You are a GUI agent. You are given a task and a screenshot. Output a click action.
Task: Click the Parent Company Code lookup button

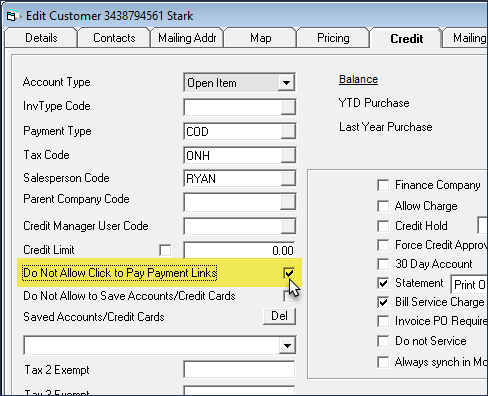(x=288, y=202)
